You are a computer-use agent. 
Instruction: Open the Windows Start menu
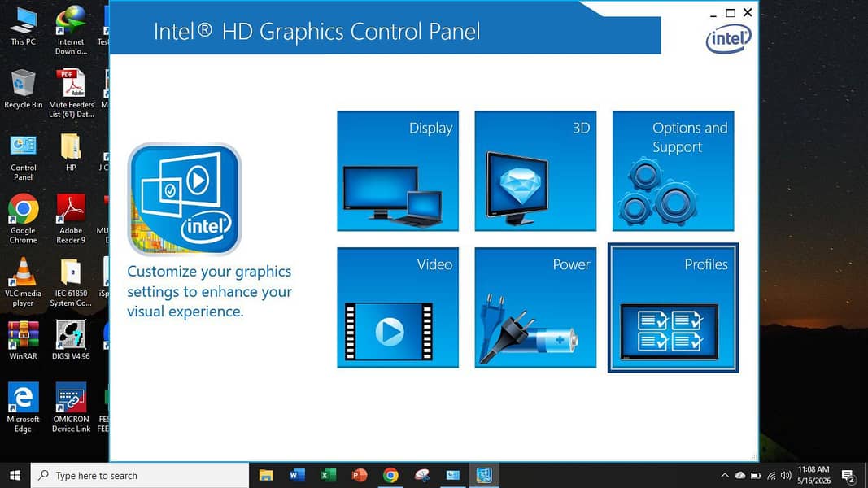15,475
